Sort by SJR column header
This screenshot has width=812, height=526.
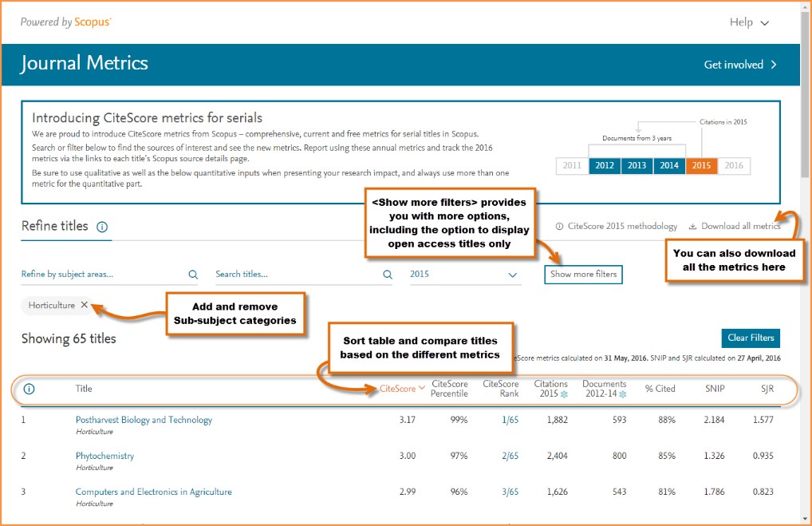tap(767, 389)
